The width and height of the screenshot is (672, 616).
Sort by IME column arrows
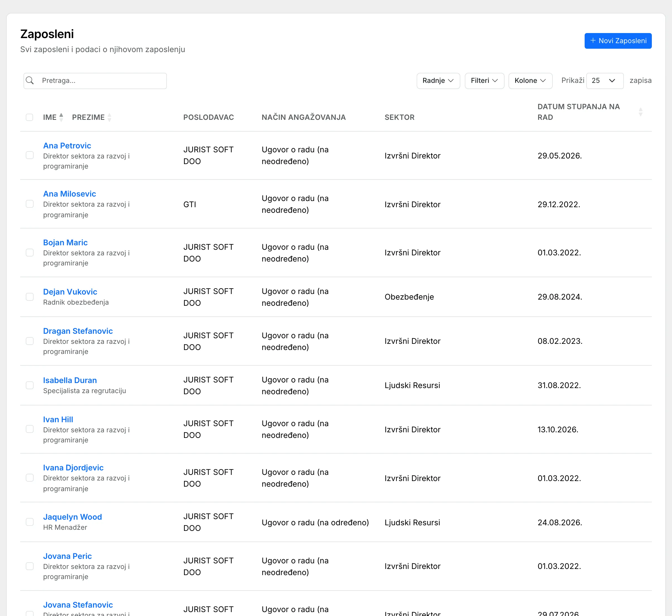[x=61, y=117]
